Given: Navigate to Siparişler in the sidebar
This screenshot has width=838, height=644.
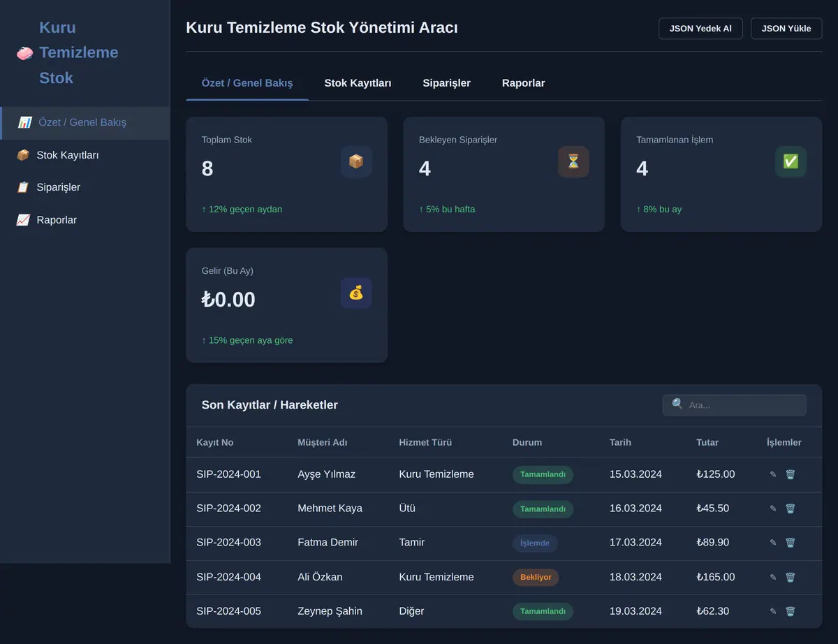Looking at the screenshot, I should click(x=84, y=187).
